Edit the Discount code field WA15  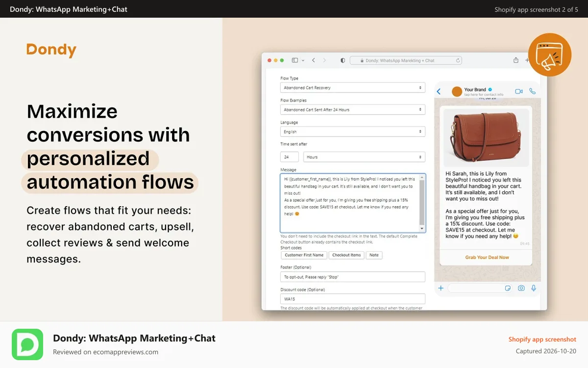(x=353, y=299)
